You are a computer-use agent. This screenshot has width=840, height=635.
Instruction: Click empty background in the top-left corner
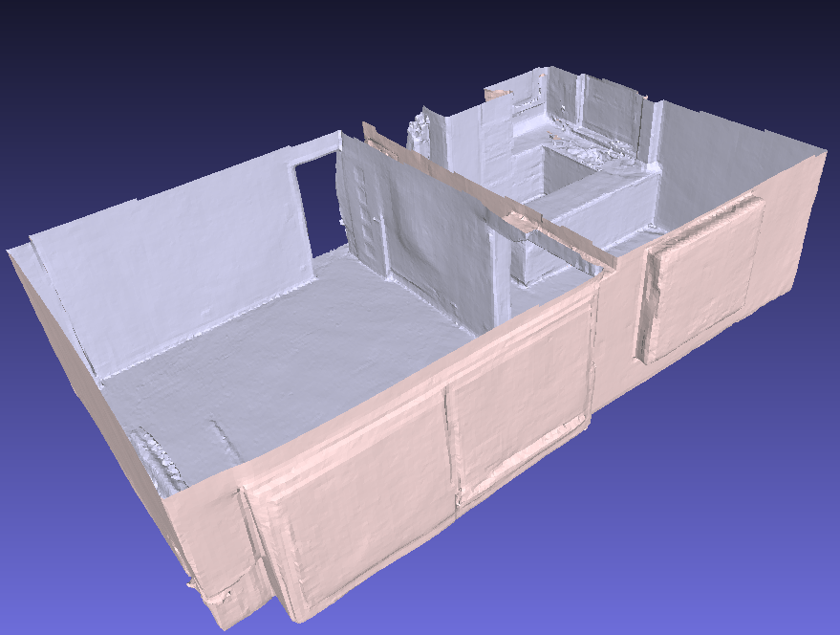(57, 48)
